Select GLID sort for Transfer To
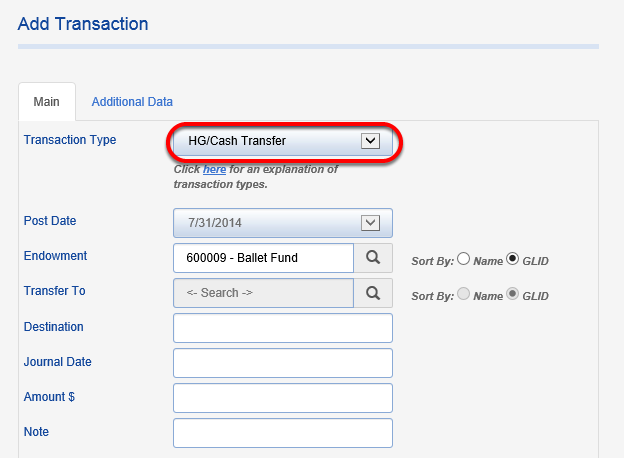The image size is (624, 458). [513, 294]
